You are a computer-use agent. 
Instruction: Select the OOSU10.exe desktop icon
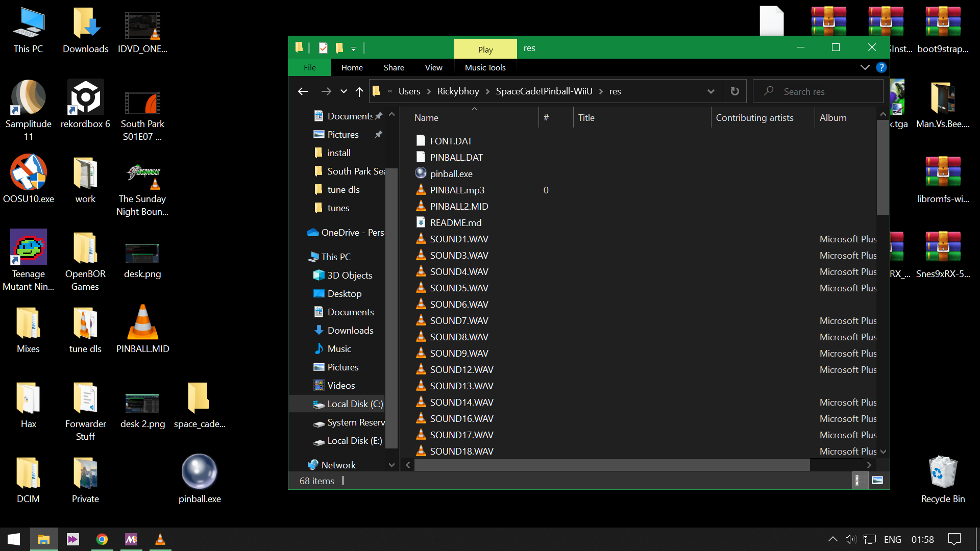point(29,179)
